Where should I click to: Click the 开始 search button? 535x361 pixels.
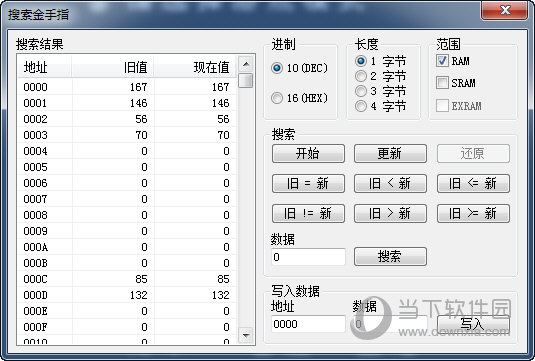click(x=308, y=154)
